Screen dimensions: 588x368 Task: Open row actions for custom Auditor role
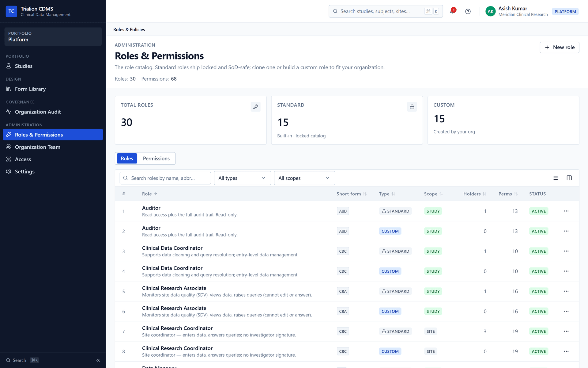566,231
